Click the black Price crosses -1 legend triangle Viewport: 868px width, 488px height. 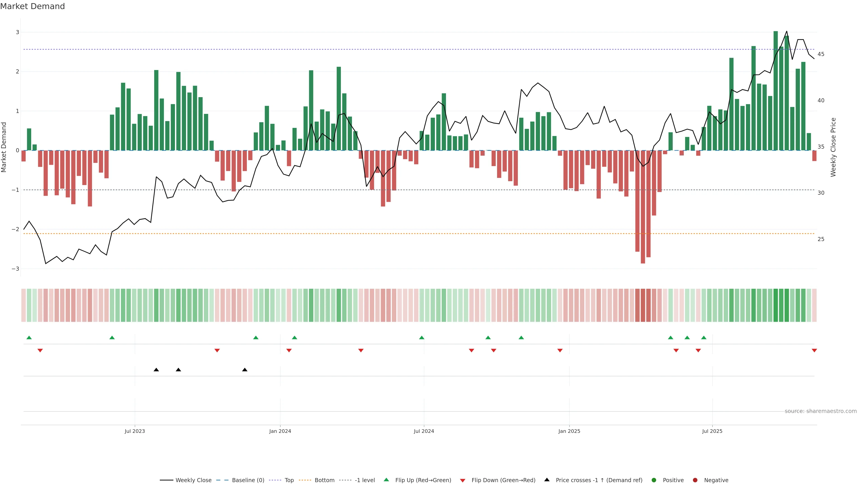(x=547, y=480)
